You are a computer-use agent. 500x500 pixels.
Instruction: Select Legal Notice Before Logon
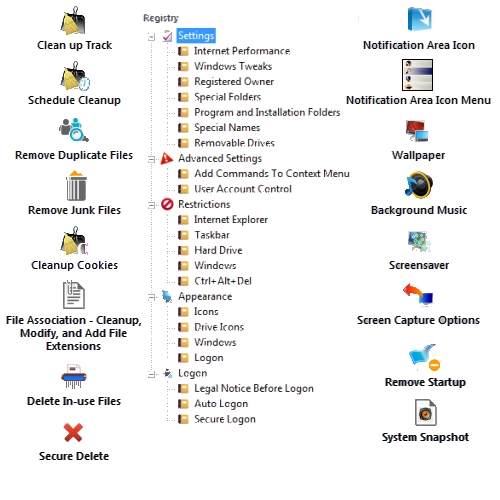(254, 388)
